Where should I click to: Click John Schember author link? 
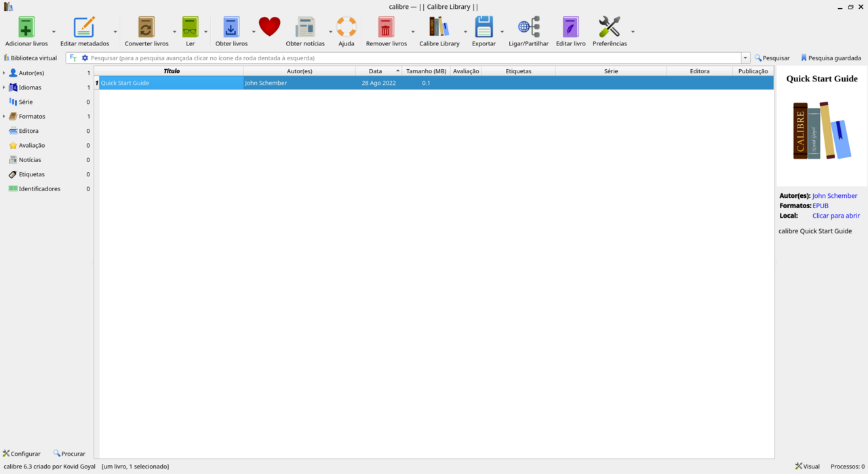click(x=835, y=196)
